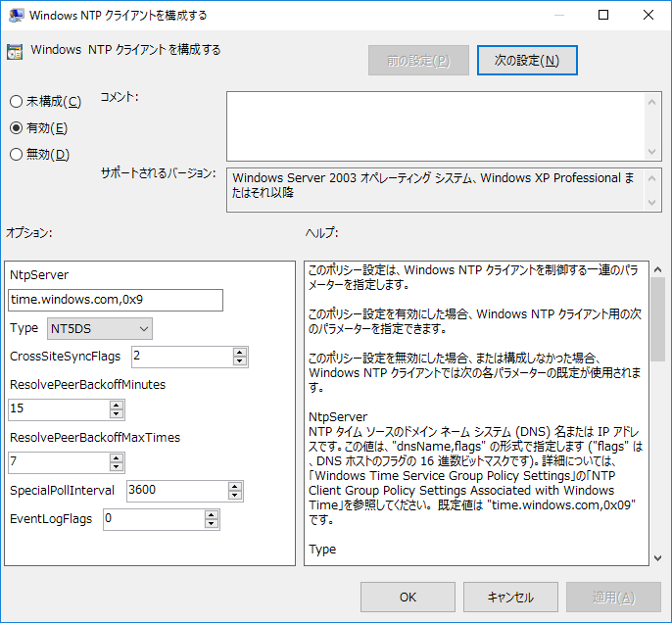Viewport: 672px width, 623px height.
Task: Click the ResolvePeerBackoffMaxTimes value field
Action: click(59, 462)
